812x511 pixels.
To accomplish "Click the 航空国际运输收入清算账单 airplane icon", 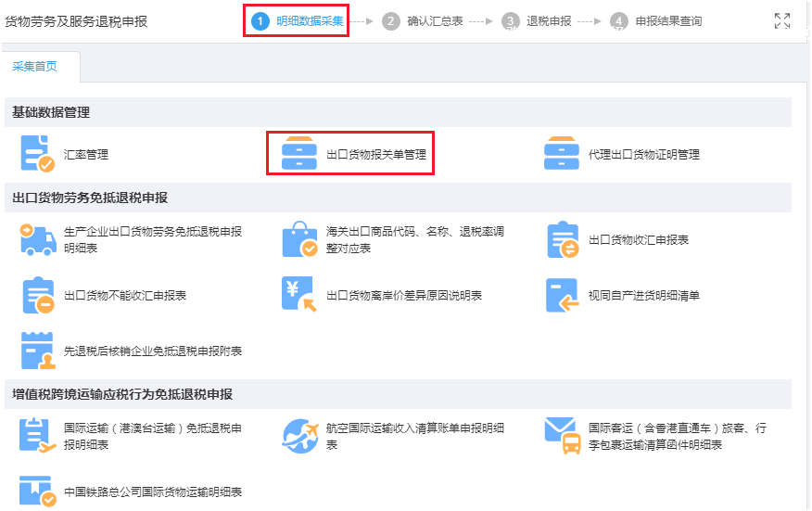I will point(299,436).
